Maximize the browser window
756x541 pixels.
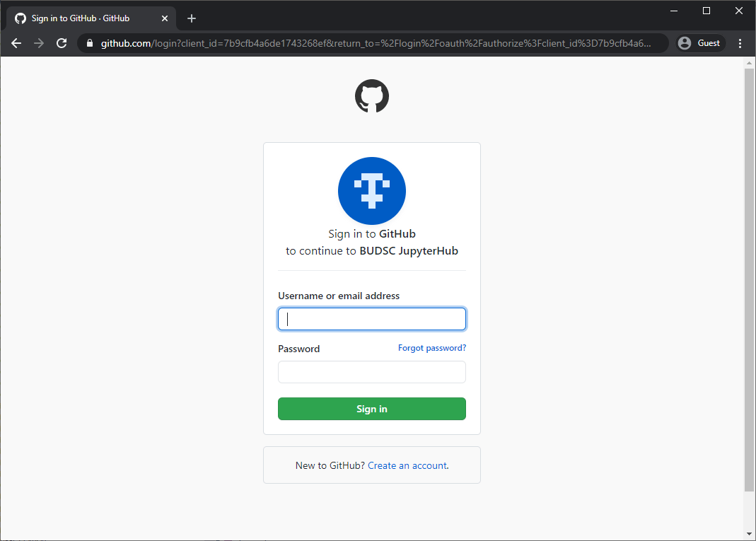click(706, 11)
